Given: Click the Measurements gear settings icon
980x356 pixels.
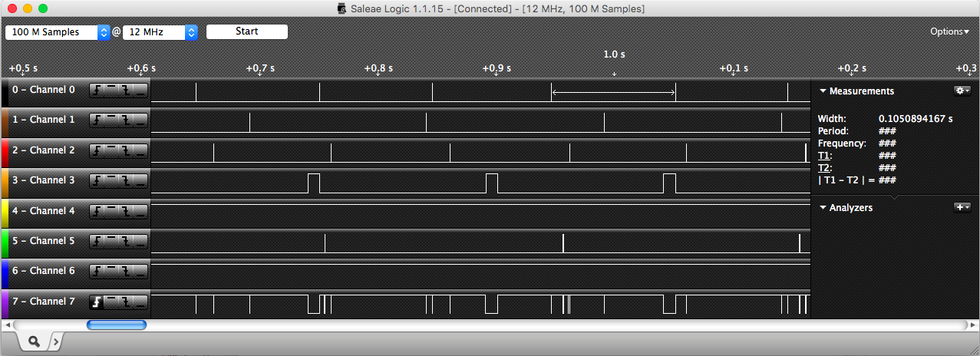Looking at the screenshot, I should click(962, 91).
